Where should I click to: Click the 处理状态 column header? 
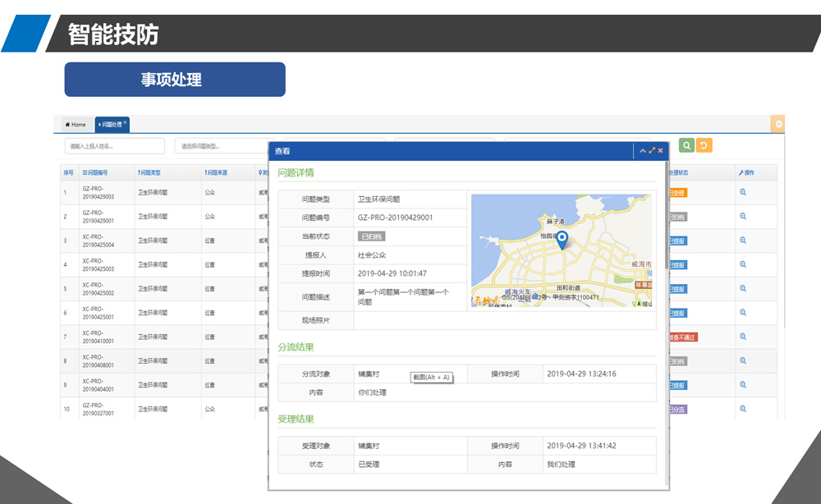[x=679, y=172]
